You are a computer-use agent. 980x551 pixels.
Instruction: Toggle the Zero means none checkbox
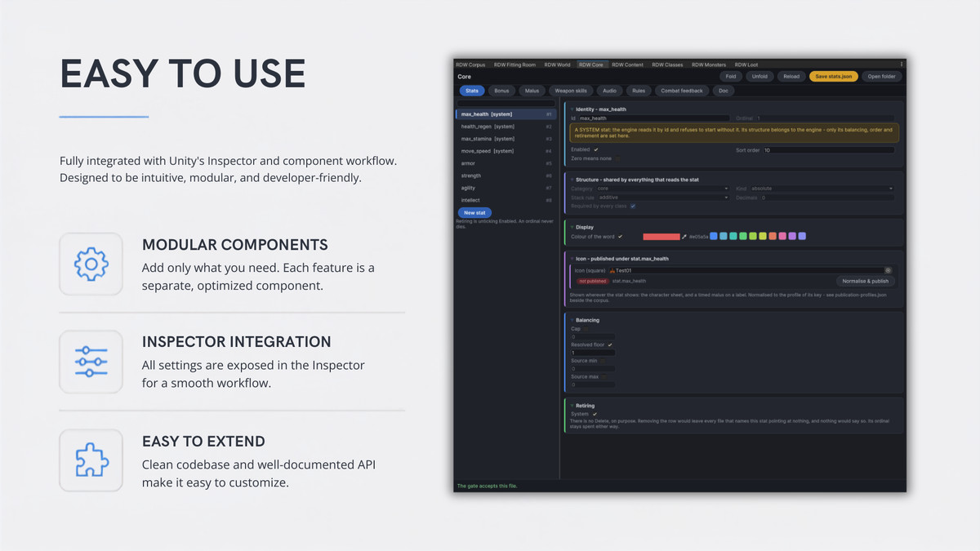[x=617, y=158]
